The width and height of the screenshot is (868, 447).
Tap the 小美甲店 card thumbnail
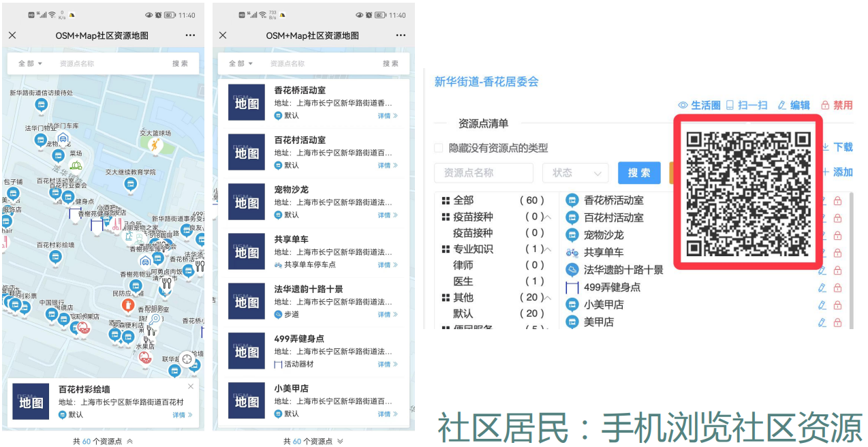coord(247,401)
